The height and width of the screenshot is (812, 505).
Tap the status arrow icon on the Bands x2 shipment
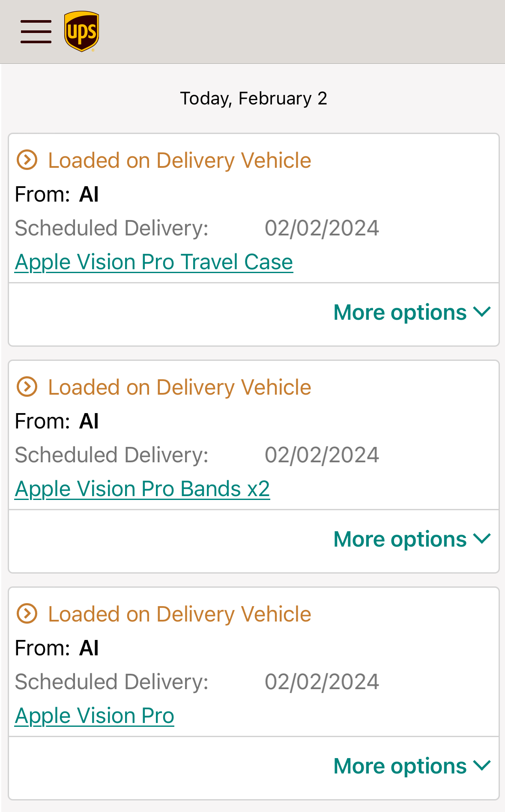[27, 387]
